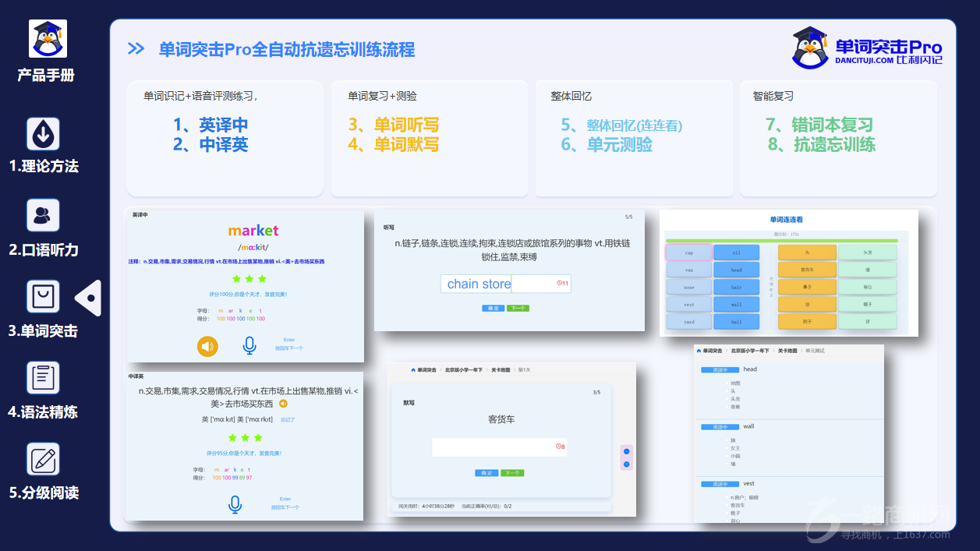
Task: Select radio option 头发 under head question
Action: pos(727,399)
